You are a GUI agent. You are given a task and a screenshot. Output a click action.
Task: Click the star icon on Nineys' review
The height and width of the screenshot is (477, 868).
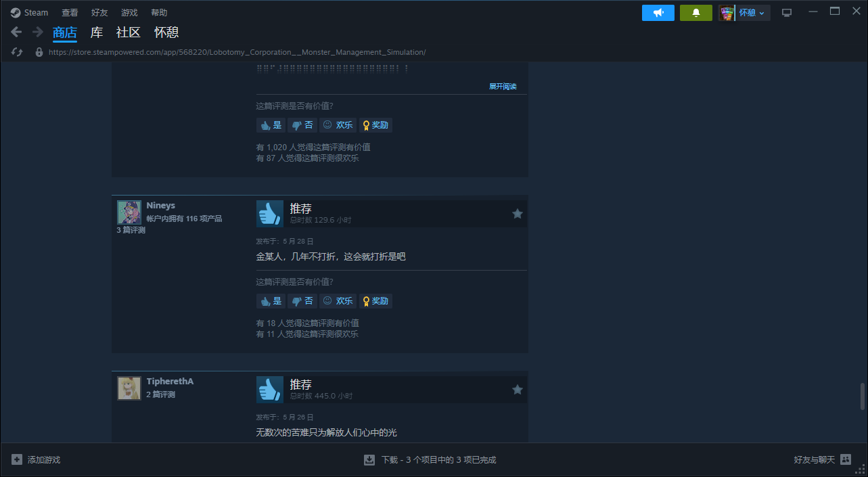pos(518,214)
